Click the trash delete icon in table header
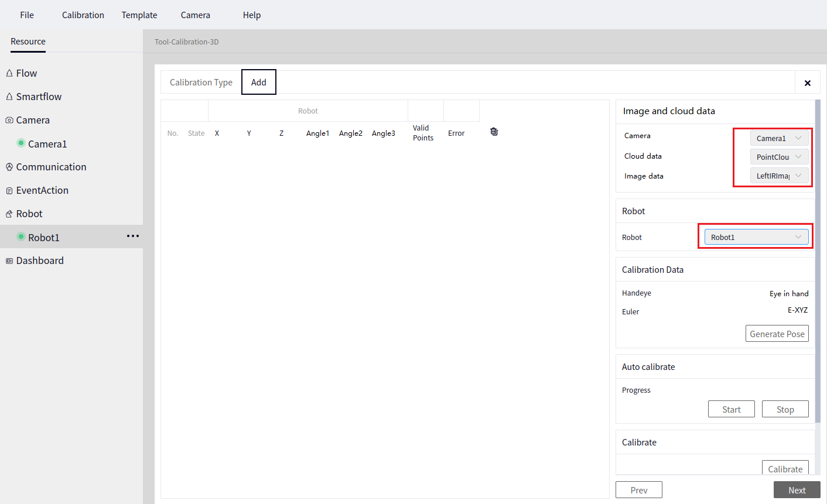Screen dimensions: 827x504 [494, 132]
